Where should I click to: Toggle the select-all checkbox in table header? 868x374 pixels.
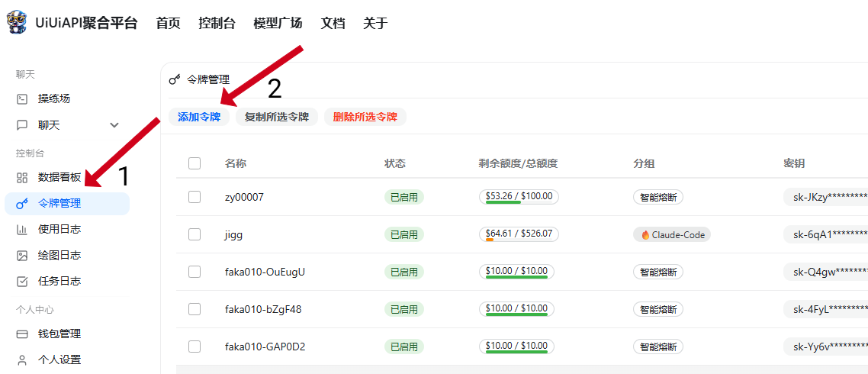pos(194,163)
